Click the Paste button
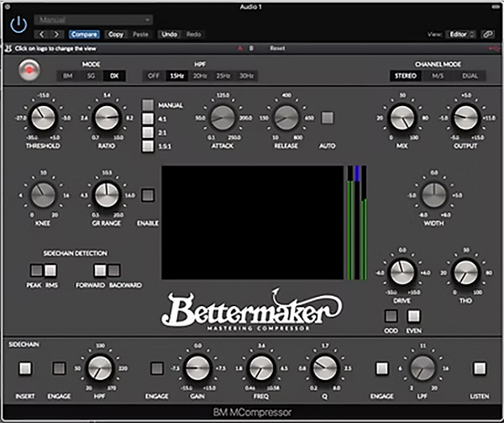 [140, 34]
